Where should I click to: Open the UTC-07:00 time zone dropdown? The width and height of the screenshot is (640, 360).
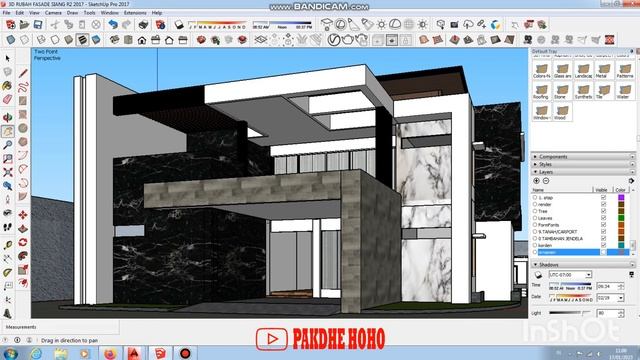588,275
